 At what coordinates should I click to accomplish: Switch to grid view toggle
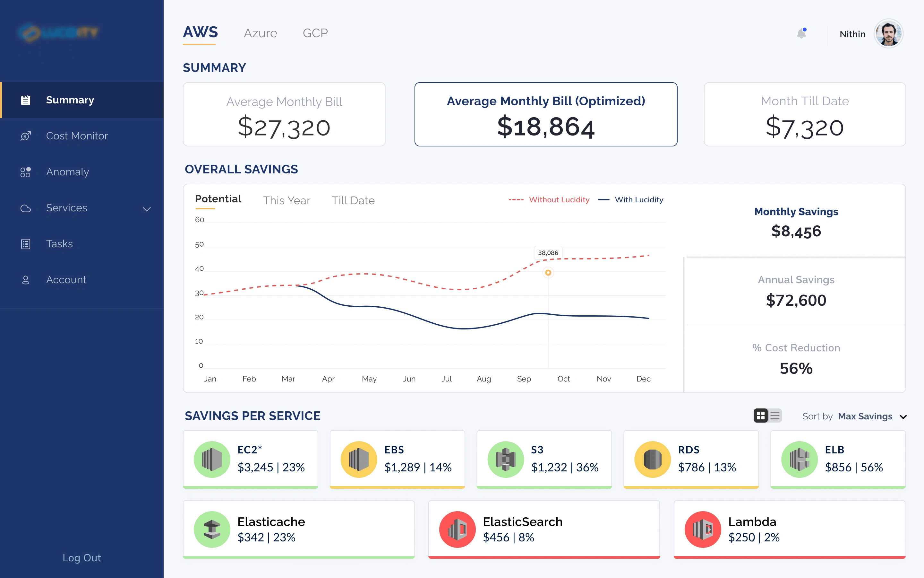[x=761, y=416]
